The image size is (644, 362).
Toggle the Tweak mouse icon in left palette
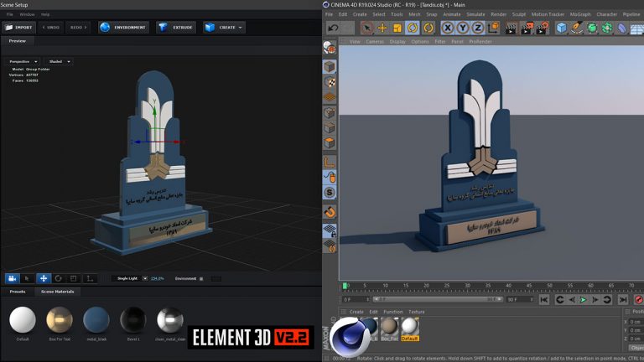coord(330,177)
